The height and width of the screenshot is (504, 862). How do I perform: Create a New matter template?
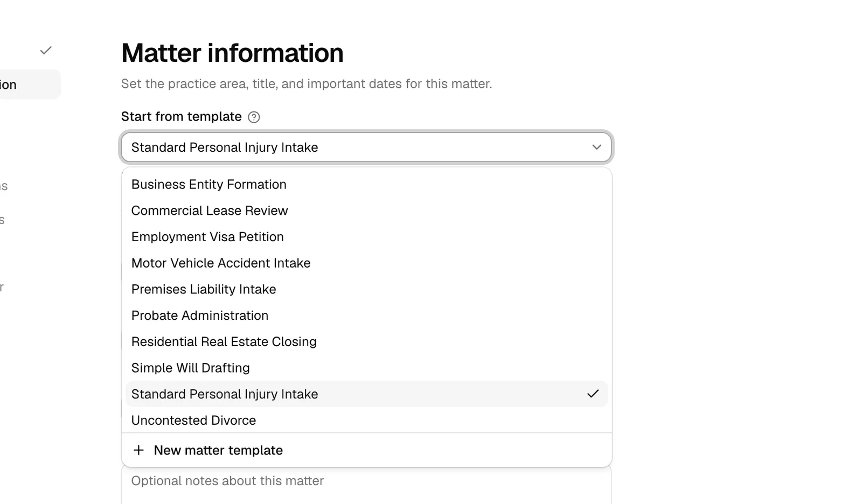(x=366, y=450)
